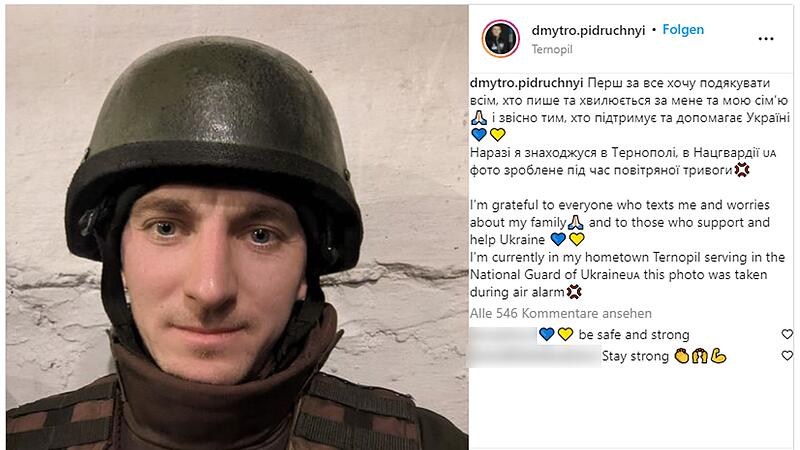This screenshot has width=800, height=450.
Task: Click anger emoji after "during air alarm"
Action: [574, 292]
